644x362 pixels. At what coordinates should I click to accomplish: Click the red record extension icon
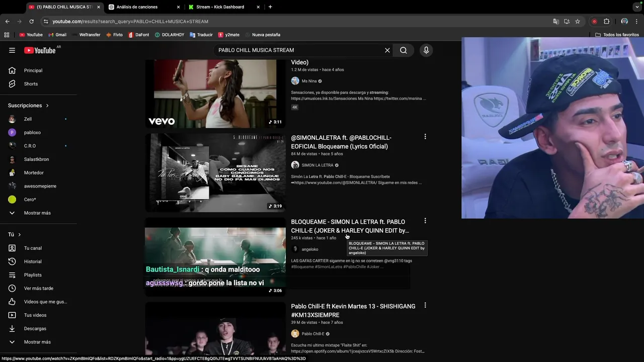tap(594, 22)
